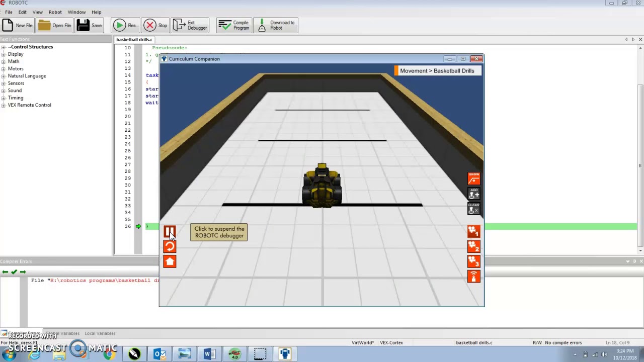Click the CLEAR markers icon
644x362 pixels.
(x=474, y=208)
